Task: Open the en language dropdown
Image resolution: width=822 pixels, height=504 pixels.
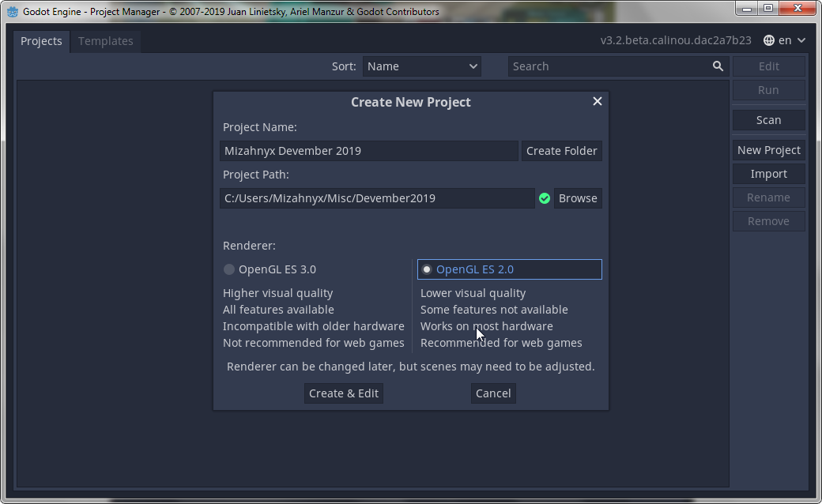Action: click(784, 40)
